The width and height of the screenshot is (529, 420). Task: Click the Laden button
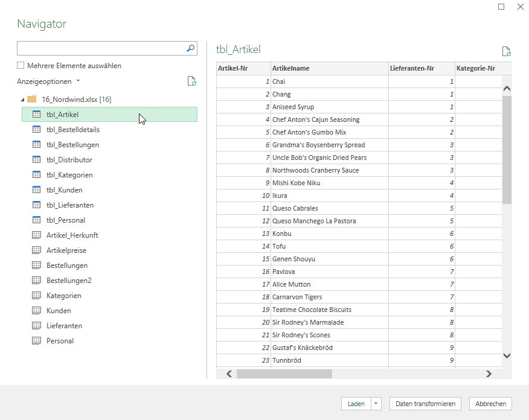pyautogui.click(x=356, y=404)
